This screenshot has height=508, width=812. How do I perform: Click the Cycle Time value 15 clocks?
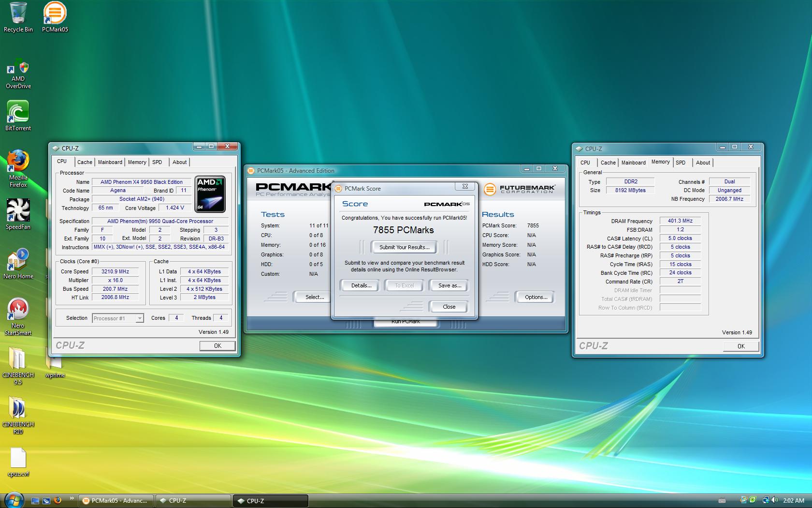(680, 264)
